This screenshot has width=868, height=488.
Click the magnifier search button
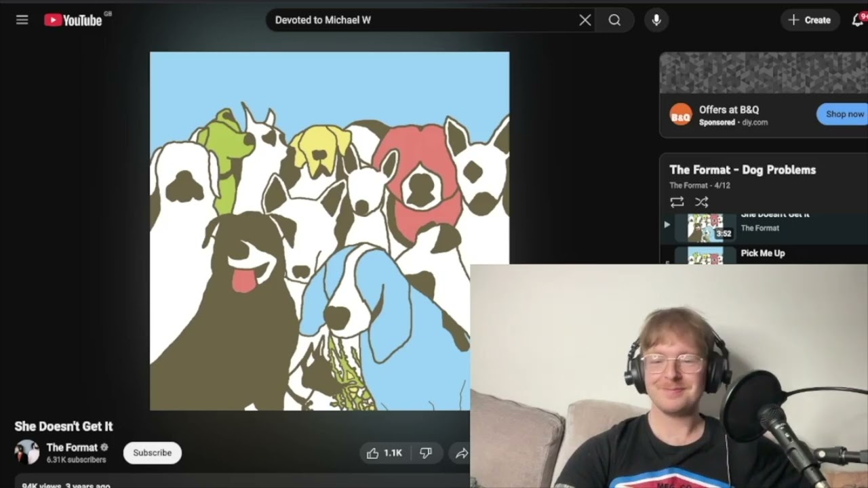pos(614,20)
